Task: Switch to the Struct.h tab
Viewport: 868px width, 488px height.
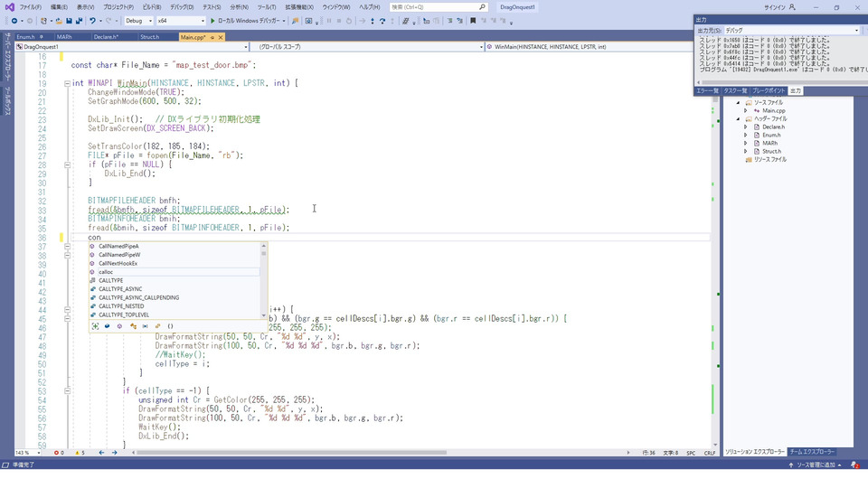Action: click(x=149, y=37)
